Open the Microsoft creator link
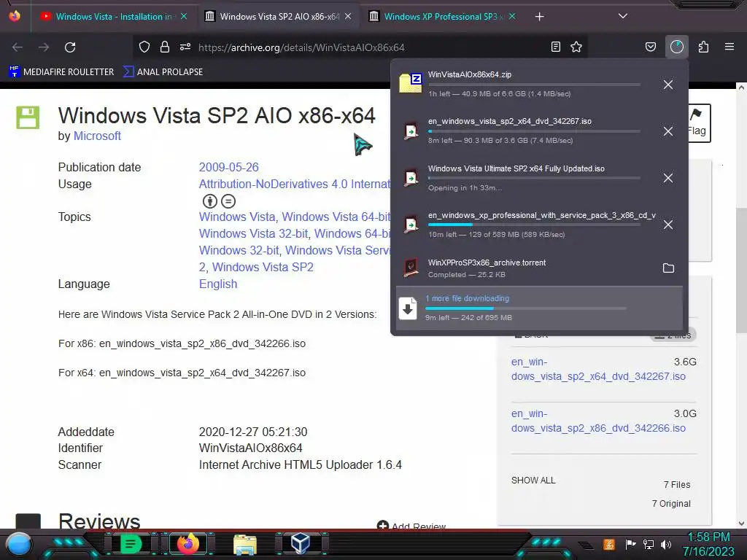The image size is (747, 560). click(x=97, y=136)
